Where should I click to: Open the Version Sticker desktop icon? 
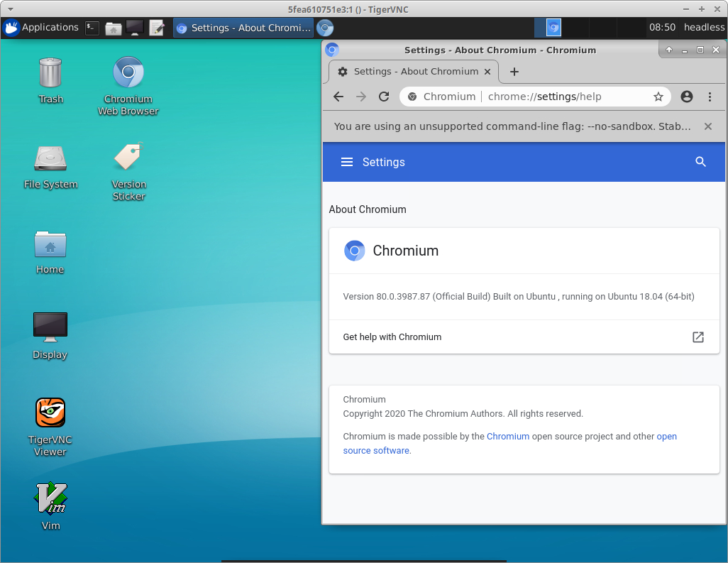click(128, 171)
